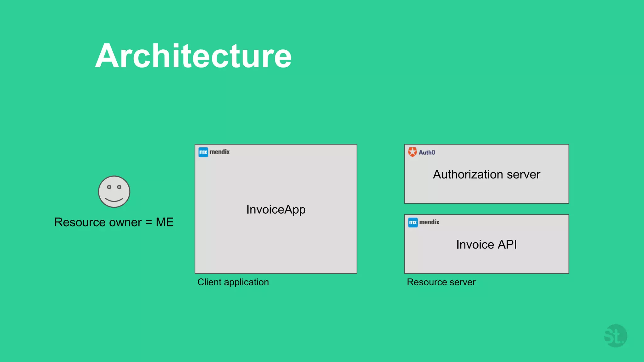Click the 'Authorization server' text
The width and height of the screenshot is (644, 362).
[486, 174]
